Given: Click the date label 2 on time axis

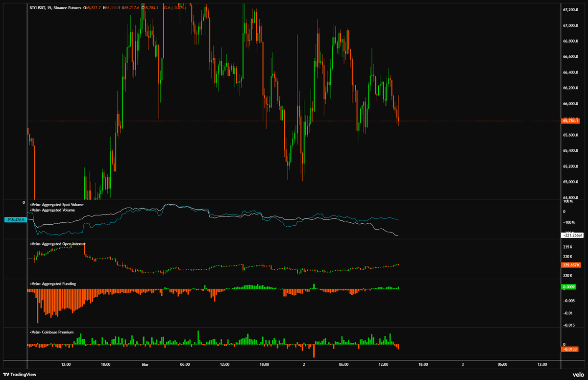Looking at the screenshot, I should coord(304,364).
